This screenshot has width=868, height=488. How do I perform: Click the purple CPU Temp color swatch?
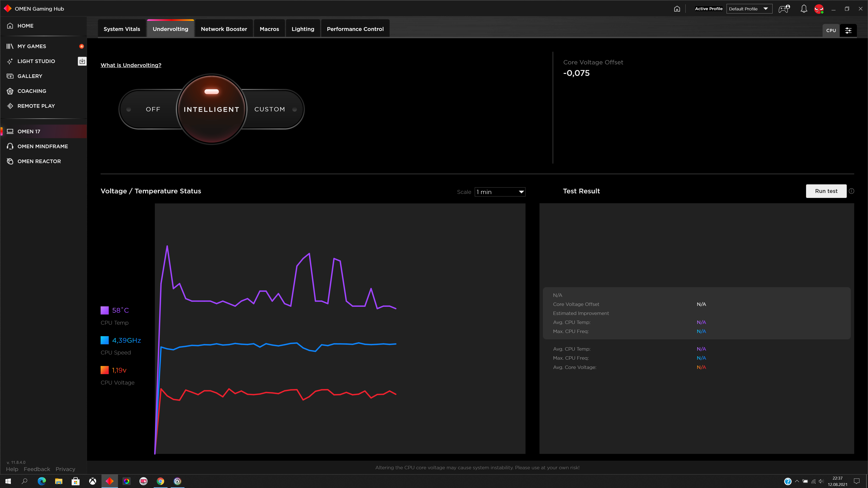(x=104, y=310)
